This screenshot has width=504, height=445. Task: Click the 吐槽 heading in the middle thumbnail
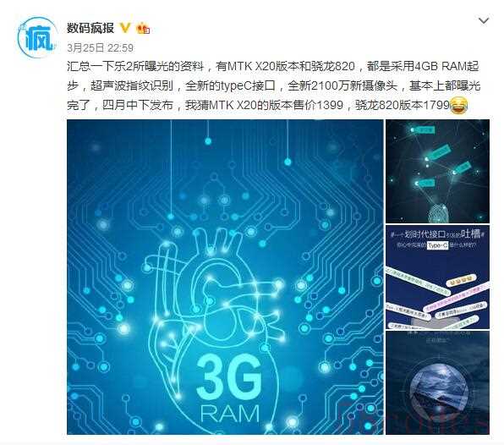(471, 233)
